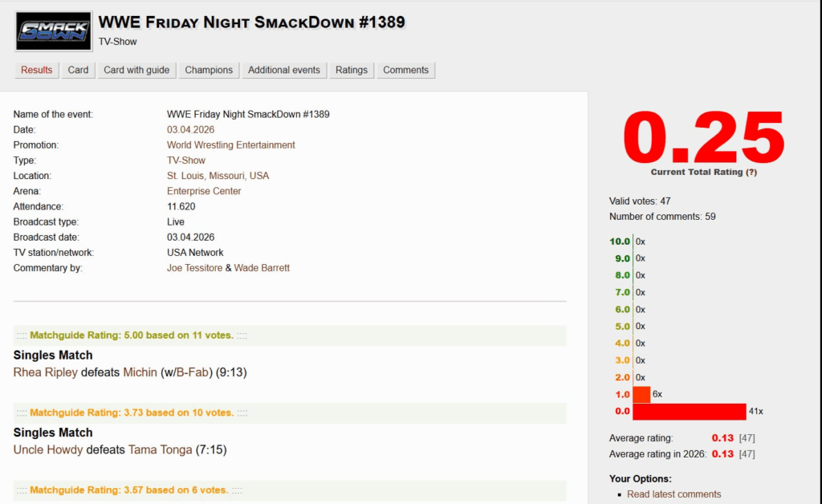822x504 pixels.
Task: Click Rhea Ripley's wrestler link
Action: click(x=45, y=372)
